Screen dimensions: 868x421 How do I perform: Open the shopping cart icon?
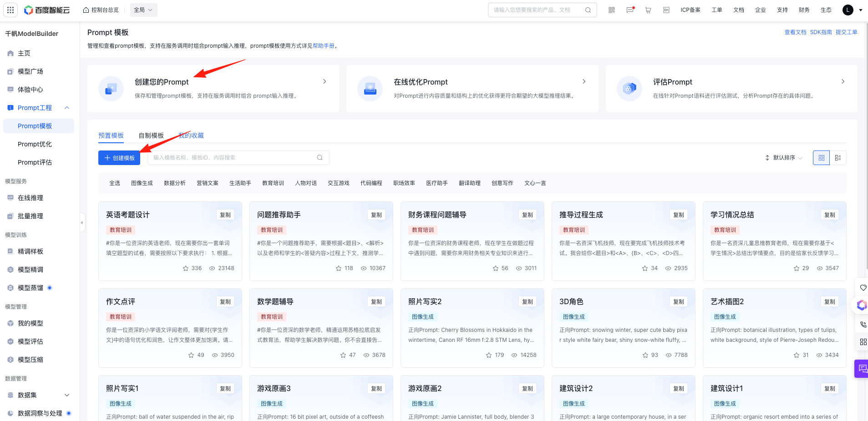pos(648,10)
